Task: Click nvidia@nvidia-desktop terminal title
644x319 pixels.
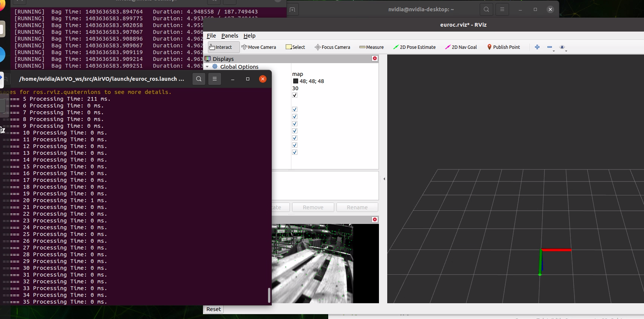Action: coord(421,9)
